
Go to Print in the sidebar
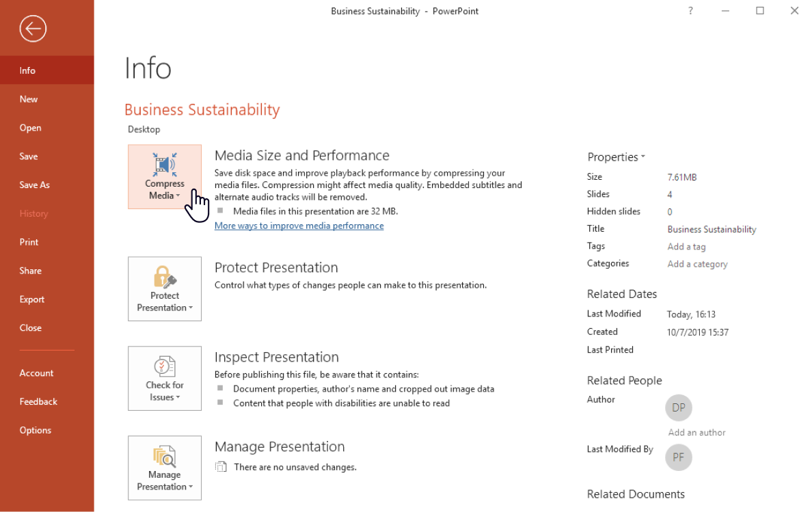[47, 242]
